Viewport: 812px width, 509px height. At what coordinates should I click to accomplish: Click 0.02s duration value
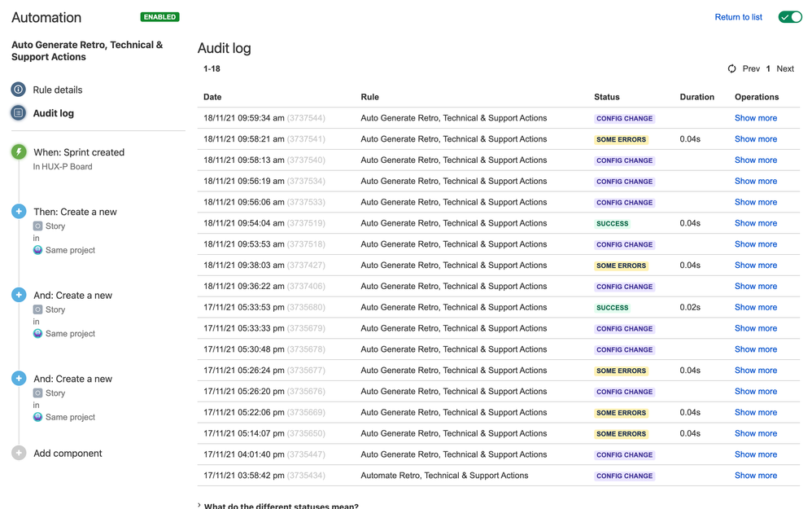[x=690, y=307]
